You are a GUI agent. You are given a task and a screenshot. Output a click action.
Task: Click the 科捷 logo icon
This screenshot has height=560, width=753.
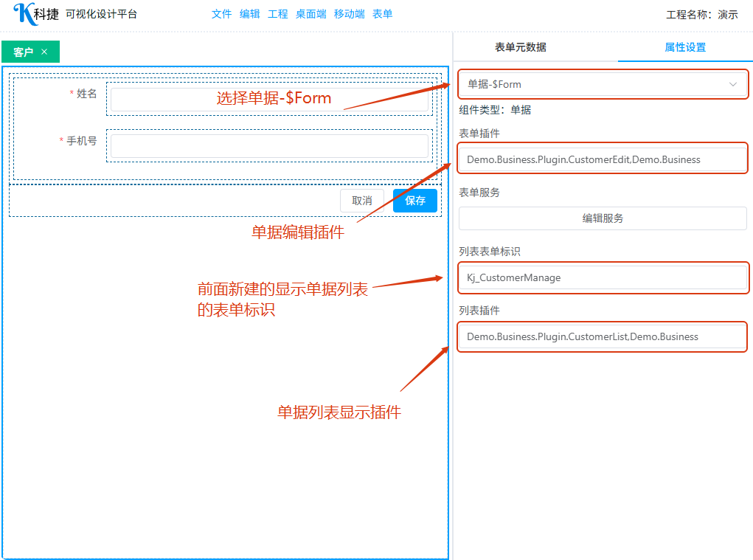pyautogui.click(x=24, y=14)
